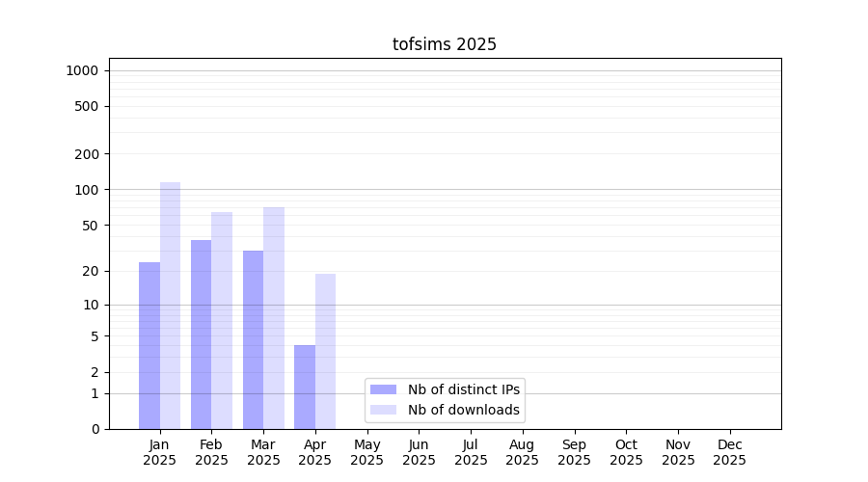
Task: Click the 100 tick label on y-axis
Action: coord(87,190)
